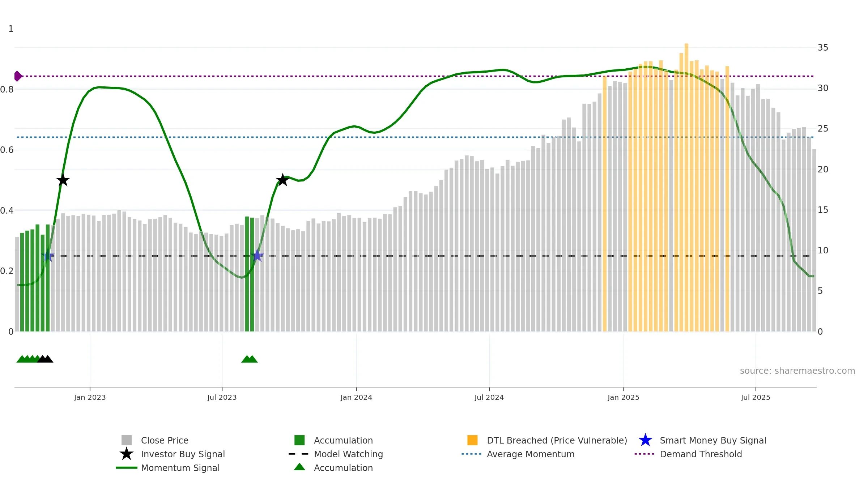Click the dashed Model Watching legend icon
Image resolution: width=868 pixels, height=488 pixels.
299,454
